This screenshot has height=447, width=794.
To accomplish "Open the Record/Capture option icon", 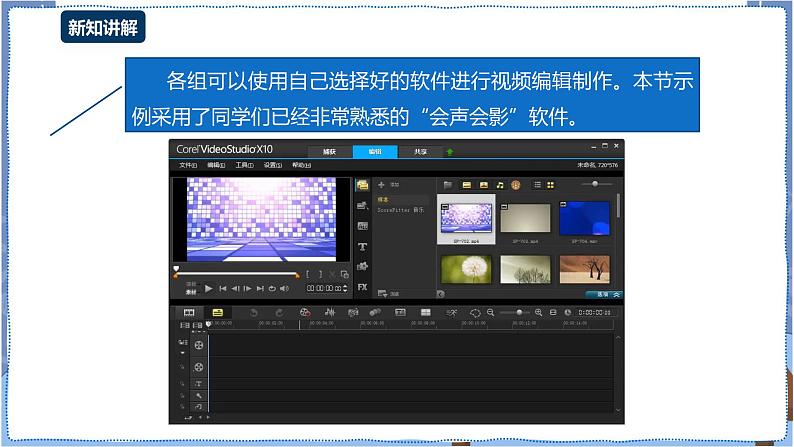I will click(x=304, y=313).
